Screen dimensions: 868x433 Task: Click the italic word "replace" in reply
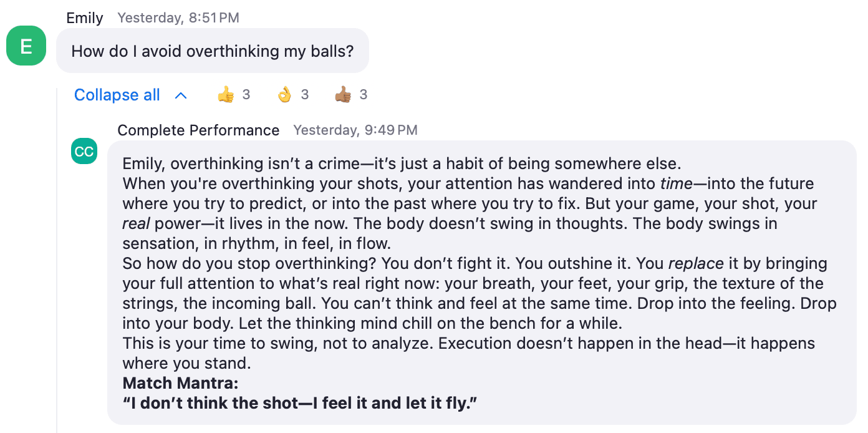(696, 263)
